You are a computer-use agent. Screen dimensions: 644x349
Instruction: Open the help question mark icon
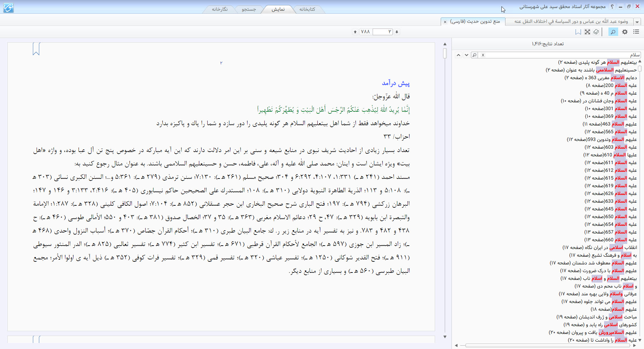click(x=612, y=6)
